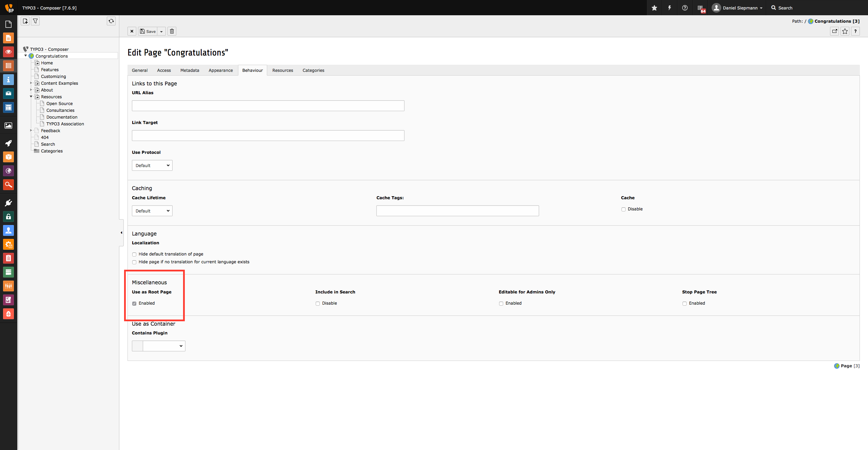Open the Use Protocol dropdown
This screenshot has height=450, width=868.
click(152, 165)
